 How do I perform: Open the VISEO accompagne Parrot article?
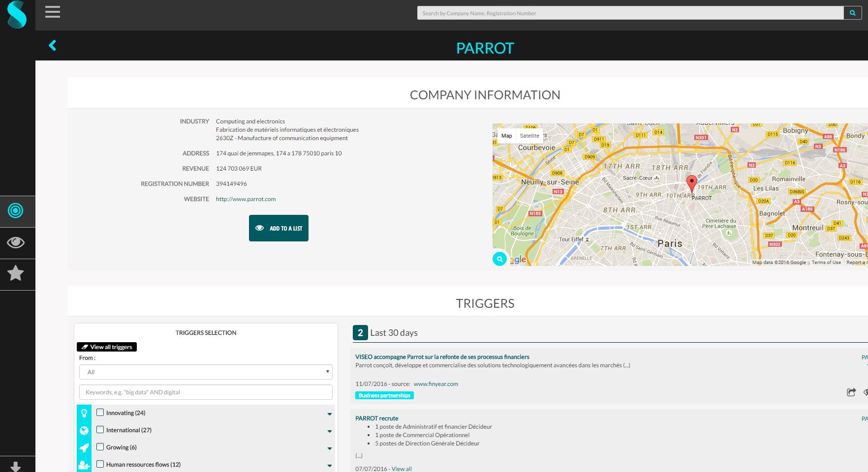[442, 357]
